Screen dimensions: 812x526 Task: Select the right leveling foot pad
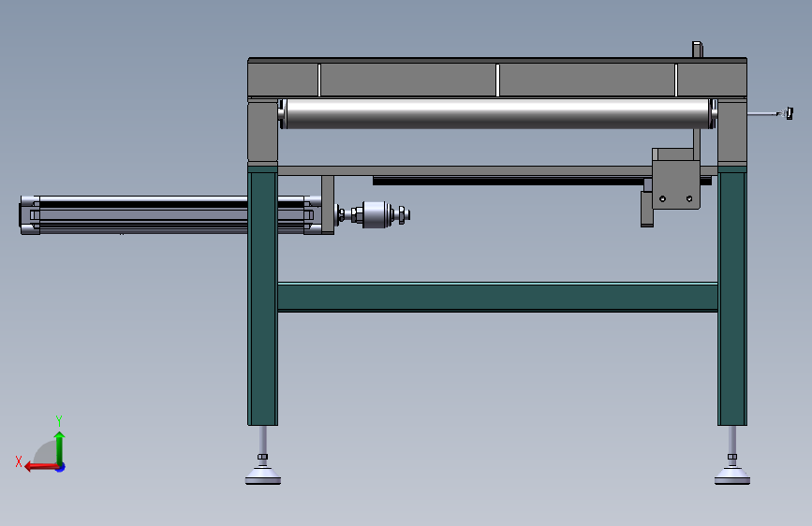[732, 475]
